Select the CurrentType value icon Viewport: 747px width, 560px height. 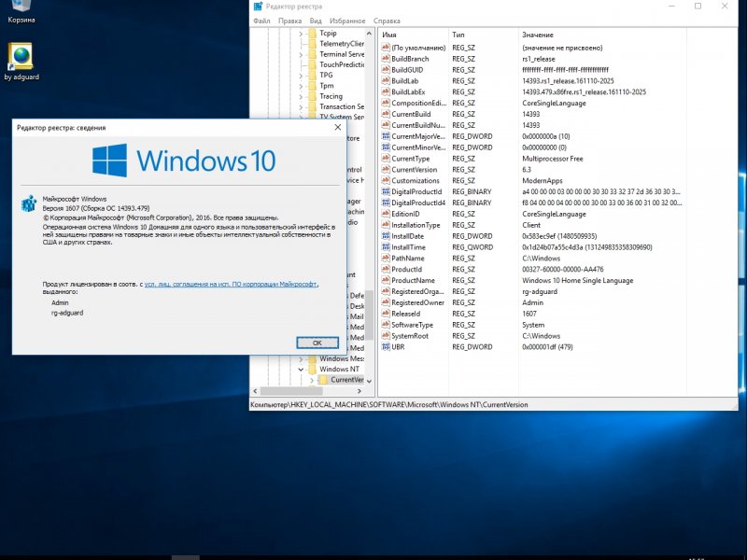point(386,158)
